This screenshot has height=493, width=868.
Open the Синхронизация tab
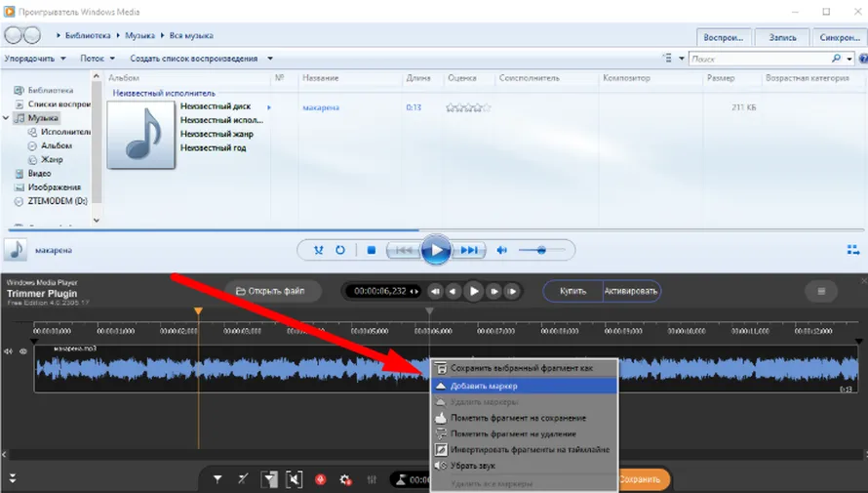(x=839, y=38)
